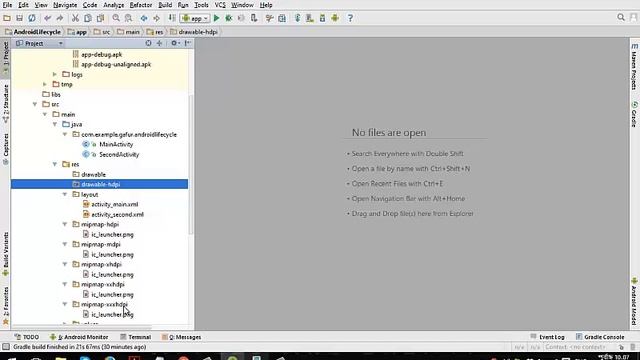Click the Undo arrow icon
Image resolution: width=640 pixels, height=360 pixels.
pos(48,18)
